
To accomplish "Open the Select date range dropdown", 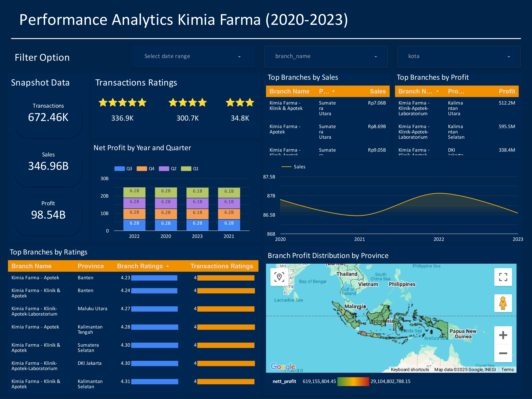I will [193, 56].
